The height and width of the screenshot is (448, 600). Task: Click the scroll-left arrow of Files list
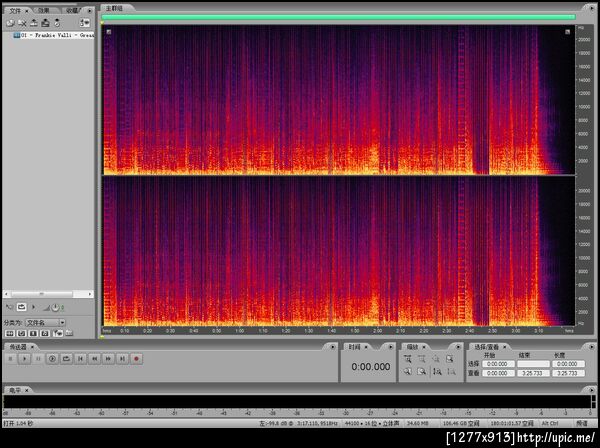pyautogui.click(x=6, y=294)
